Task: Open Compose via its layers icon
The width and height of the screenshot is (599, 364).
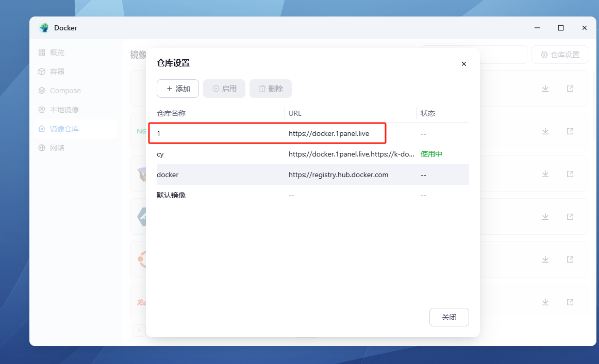Action: (42, 91)
